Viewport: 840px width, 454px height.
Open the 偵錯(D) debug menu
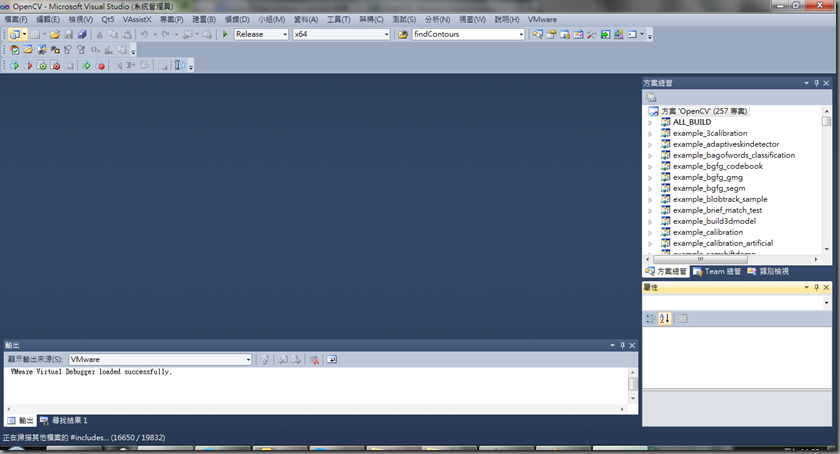pos(237,19)
